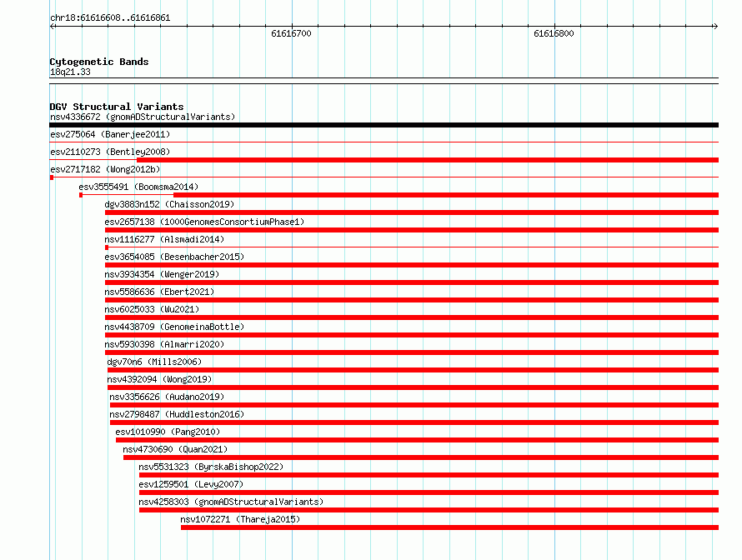Open variant esv2110273 (Bentley2008)
Viewport: 742px width, 560px height.
point(110,152)
